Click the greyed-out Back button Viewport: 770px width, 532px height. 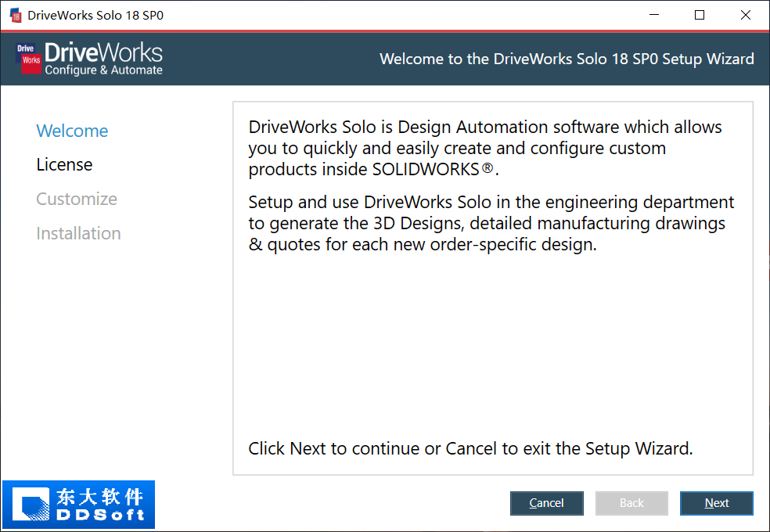(631, 503)
